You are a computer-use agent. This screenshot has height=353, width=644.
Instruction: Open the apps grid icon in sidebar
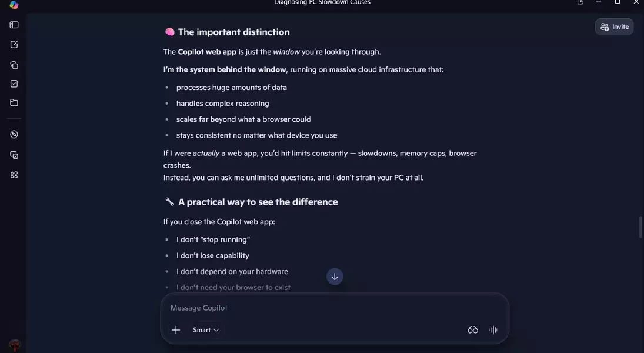point(14,175)
